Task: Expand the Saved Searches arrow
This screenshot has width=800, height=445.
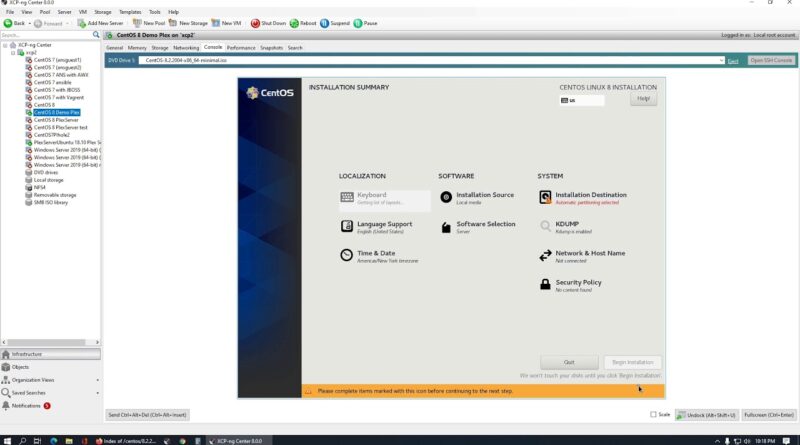Action: tap(97, 393)
